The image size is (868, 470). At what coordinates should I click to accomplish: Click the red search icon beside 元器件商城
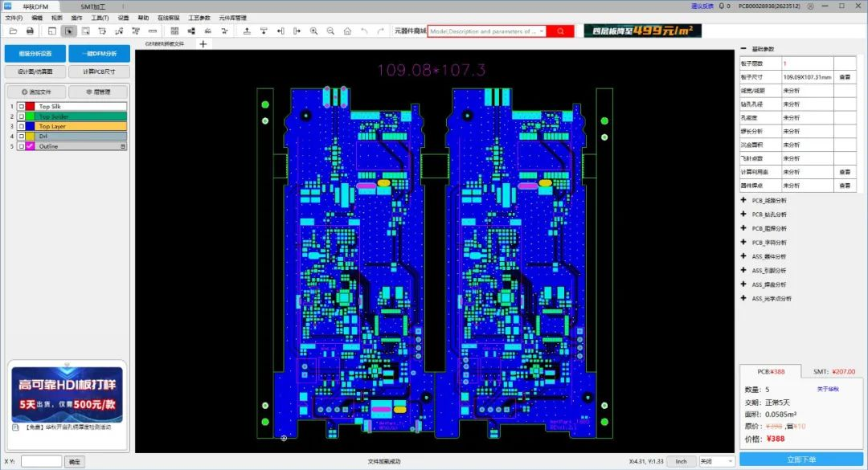point(560,31)
